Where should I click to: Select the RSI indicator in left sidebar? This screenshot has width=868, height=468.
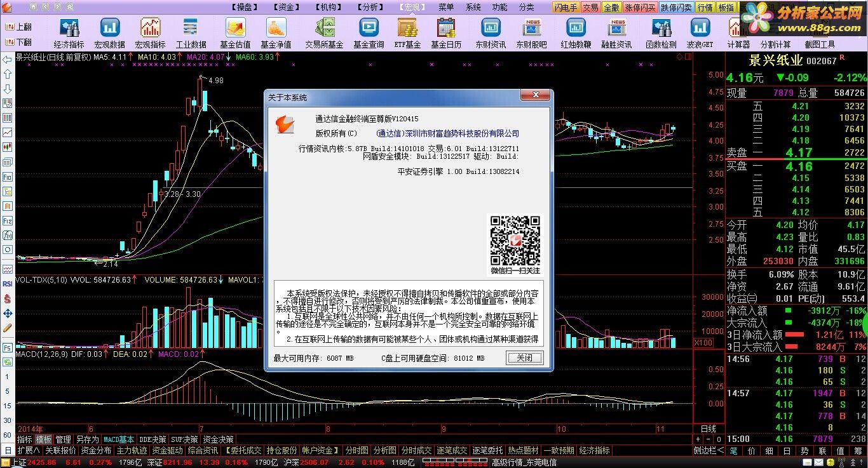8,284
